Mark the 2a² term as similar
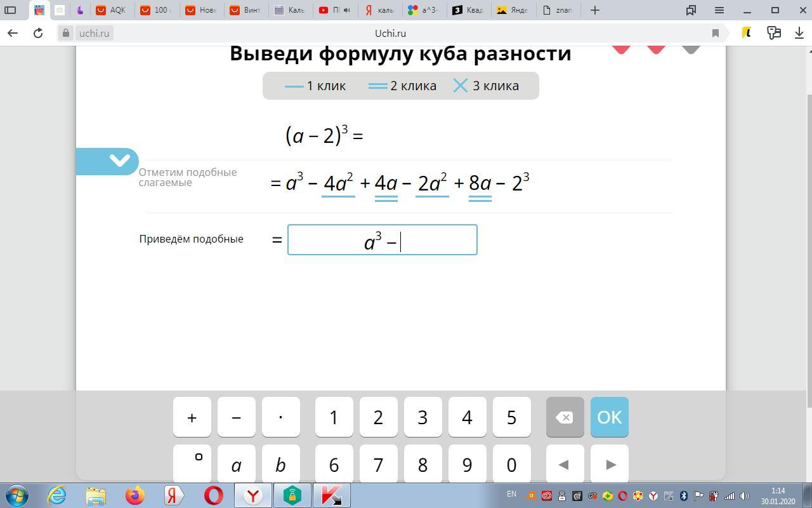 tap(432, 184)
